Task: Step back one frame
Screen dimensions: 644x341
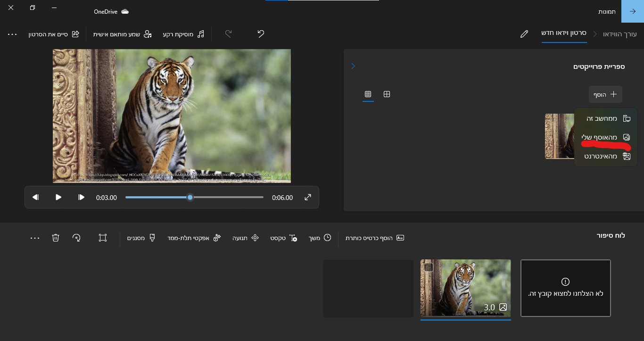Action: pyautogui.click(x=35, y=197)
